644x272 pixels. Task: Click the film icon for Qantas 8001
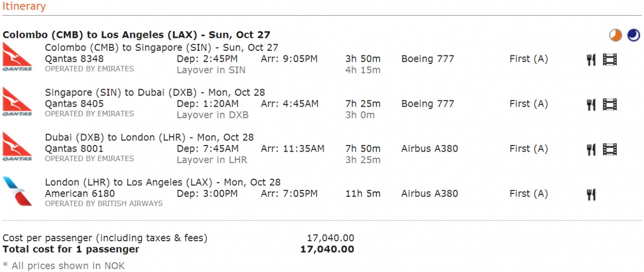610,150
